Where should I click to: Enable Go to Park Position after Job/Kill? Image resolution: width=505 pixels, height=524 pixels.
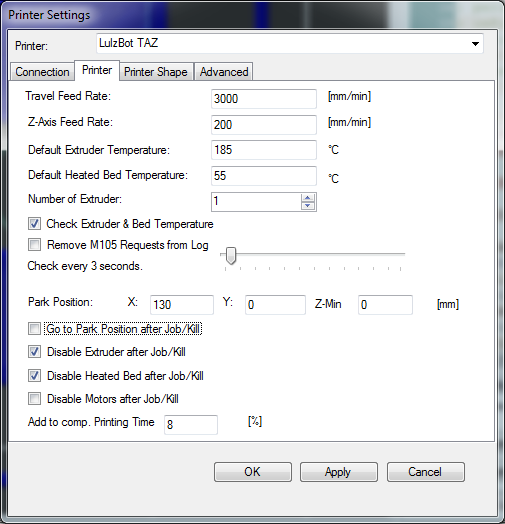(x=34, y=329)
